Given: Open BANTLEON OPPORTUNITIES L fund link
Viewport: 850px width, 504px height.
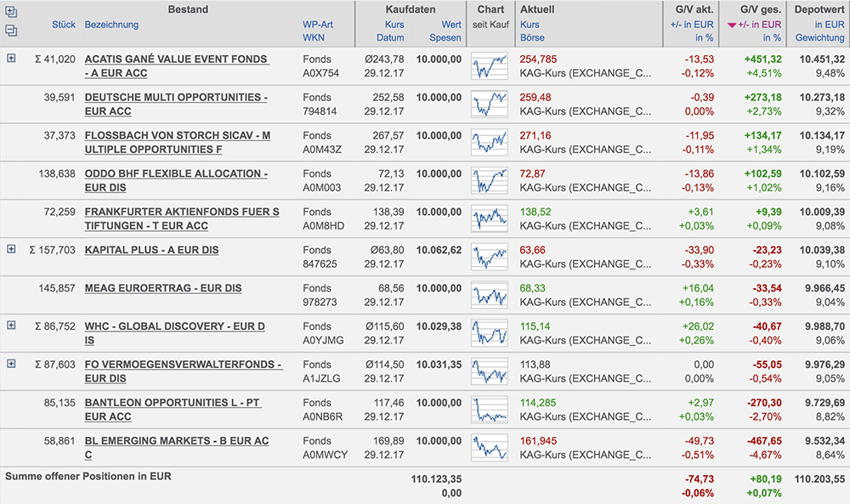Looking at the screenshot, I should 173,409.
